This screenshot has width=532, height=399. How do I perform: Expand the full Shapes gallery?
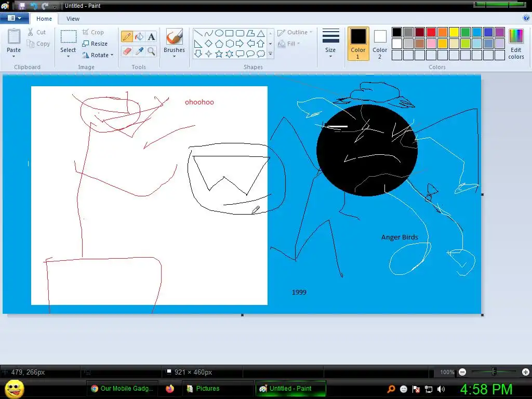(270, 54)
